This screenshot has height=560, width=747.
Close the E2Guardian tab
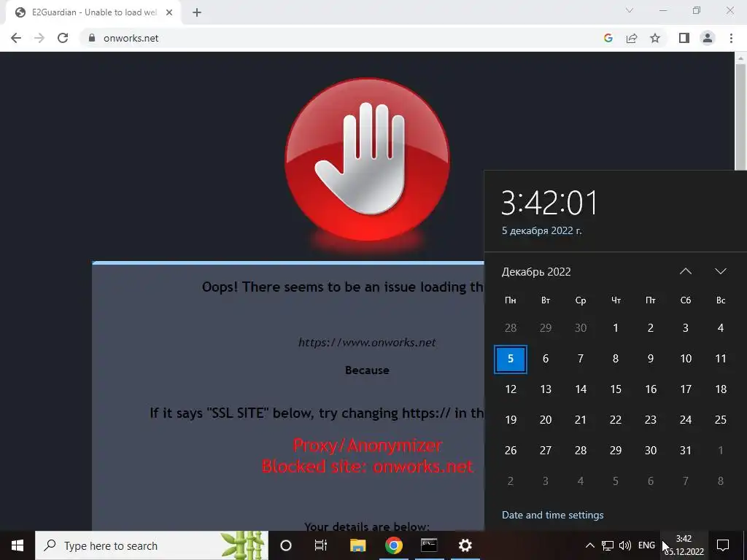coord(169,12)
